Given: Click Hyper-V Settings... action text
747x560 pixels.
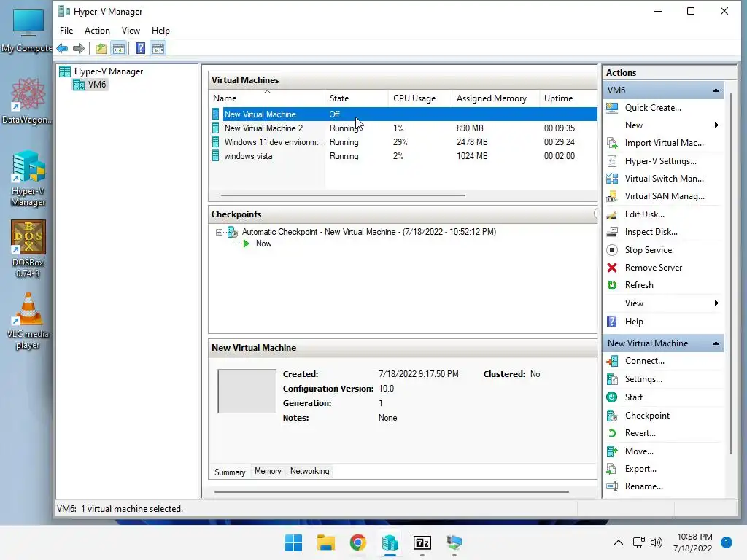Looking at the screenshot, I should (660, 161).
